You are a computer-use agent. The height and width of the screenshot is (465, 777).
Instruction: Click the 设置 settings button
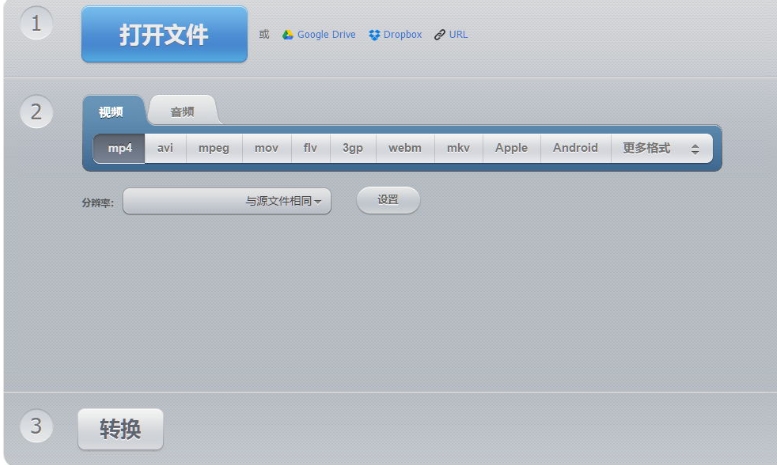click(x=388, y=200)
